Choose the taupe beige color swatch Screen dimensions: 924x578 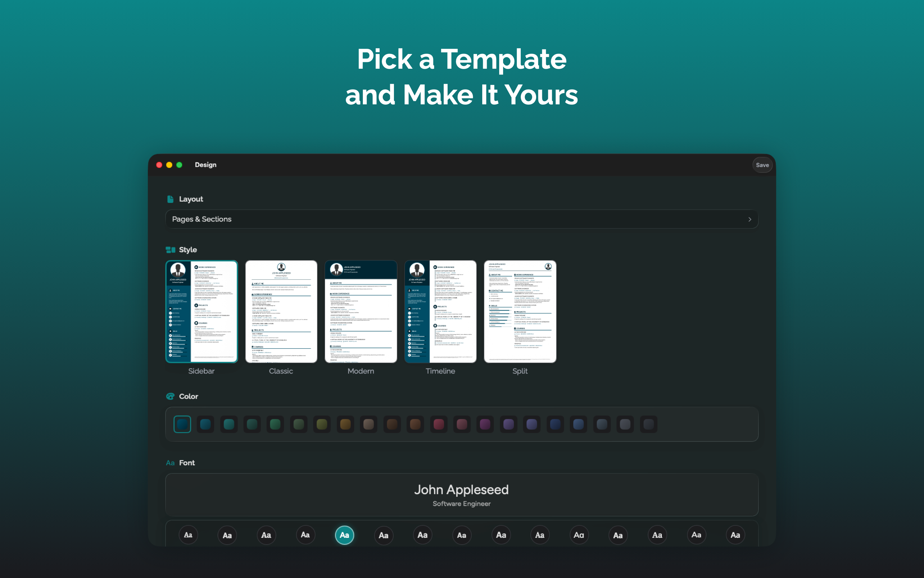click(x=369, y=424)
